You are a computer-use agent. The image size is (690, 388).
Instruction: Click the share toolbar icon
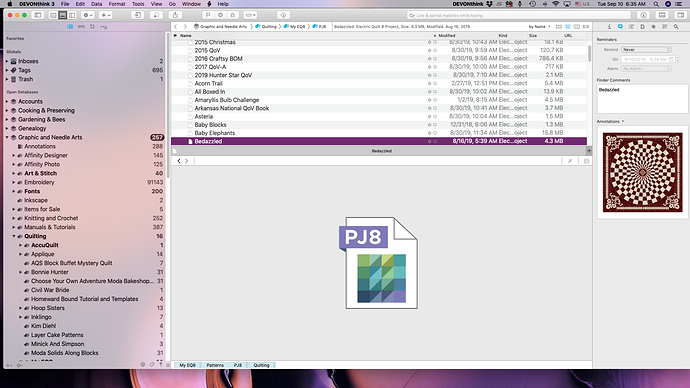coord(175,15)
